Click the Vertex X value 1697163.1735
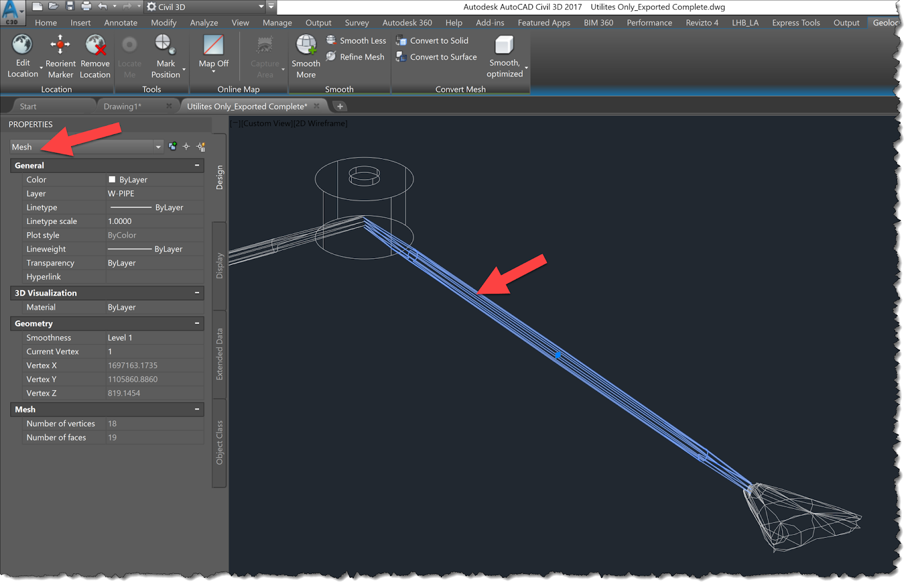The height and width of the screenshot is (588, 910). (x=133, y=366)
